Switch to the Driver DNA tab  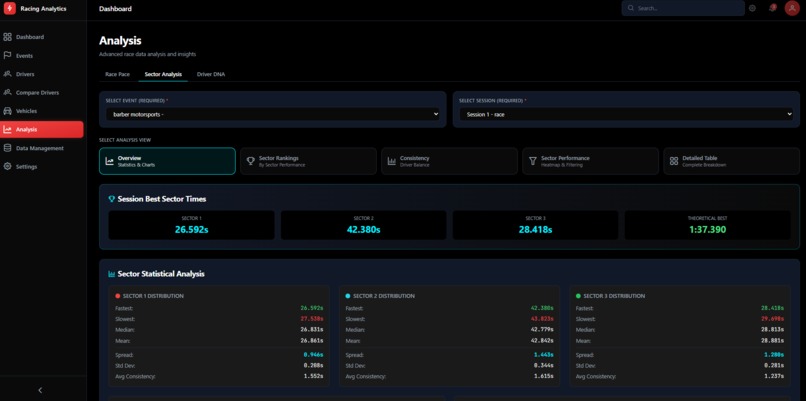(211, 75)
